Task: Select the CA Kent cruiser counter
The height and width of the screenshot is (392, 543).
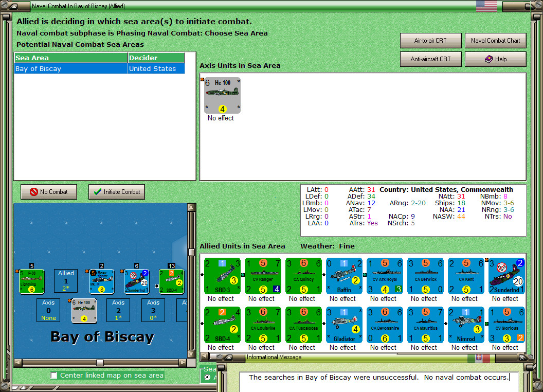Action: [466, 276]
